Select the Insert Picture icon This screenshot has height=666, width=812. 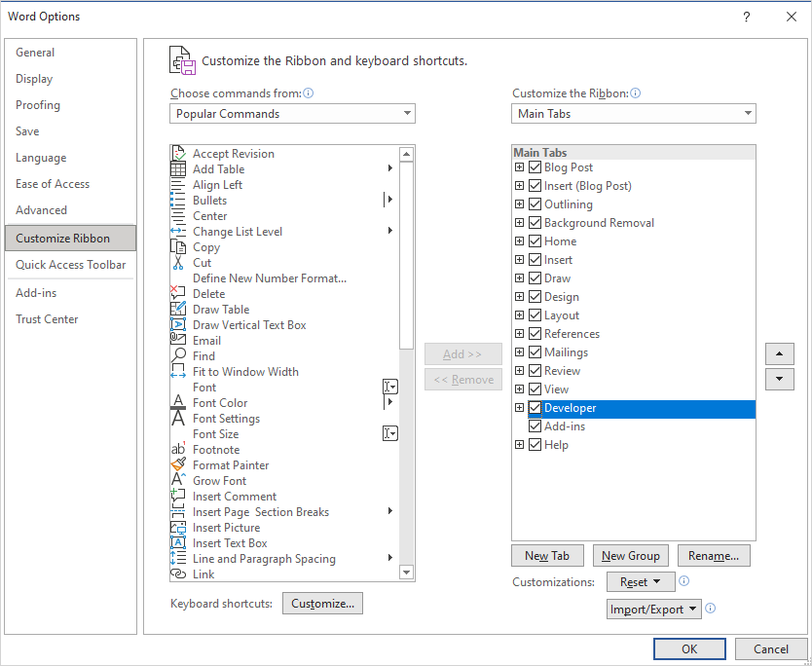point(178,528)
